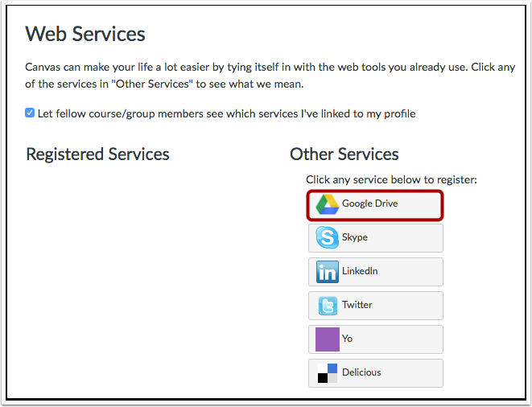Click the Twitter bird icon
The image size is (532, 407).
tap(328, 306)
